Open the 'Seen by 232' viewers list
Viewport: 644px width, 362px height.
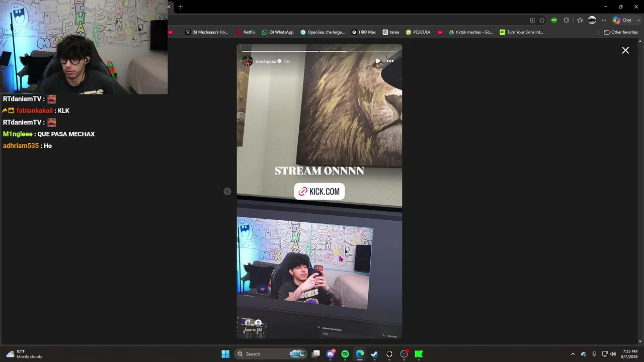pyautogui.click(x=253, y=329)
